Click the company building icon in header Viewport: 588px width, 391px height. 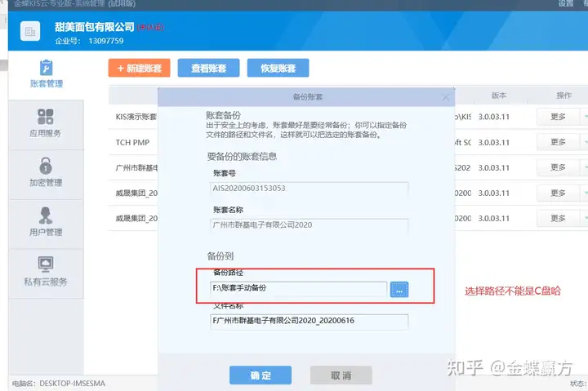30,32
